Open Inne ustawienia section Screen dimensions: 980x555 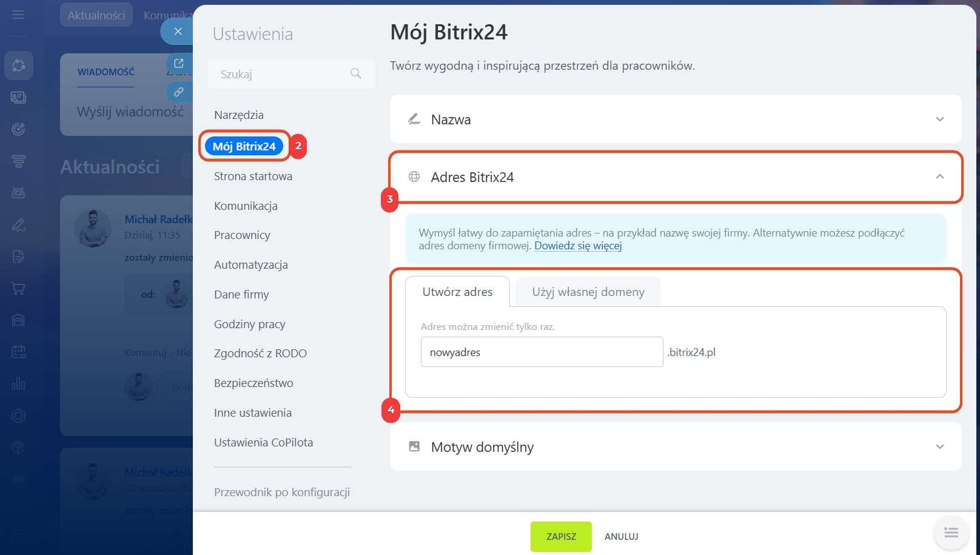pyautogui.click(x=253, y=412)
